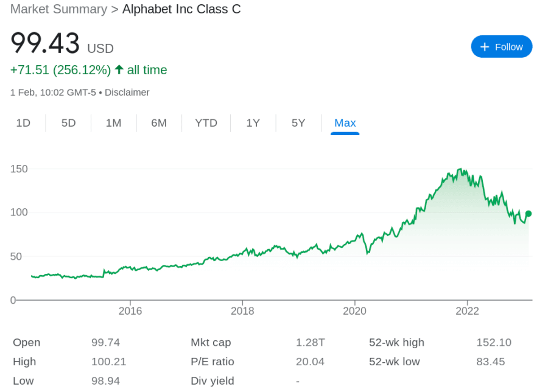
Task: Click the latest price point on the chart
Action: tap(528, 214)
